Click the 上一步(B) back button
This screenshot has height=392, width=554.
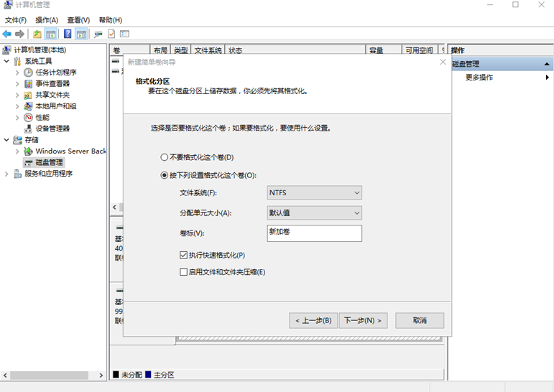313,321
